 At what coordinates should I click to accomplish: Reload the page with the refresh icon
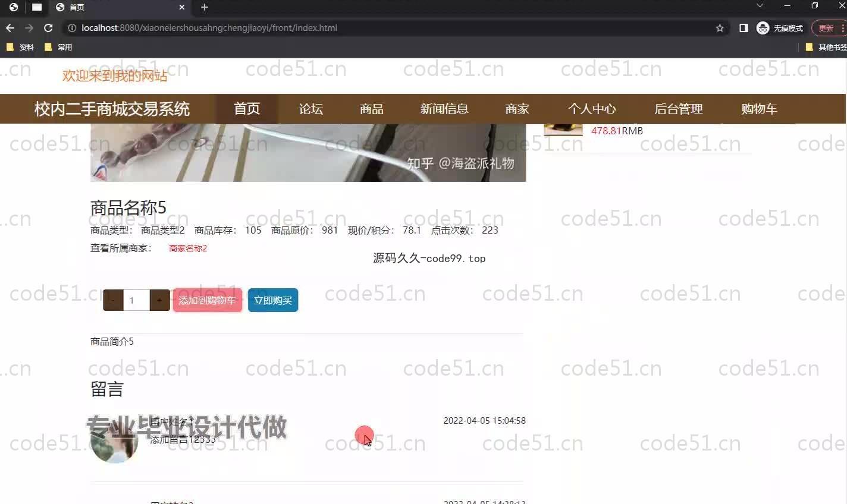[x=48, y=28]
